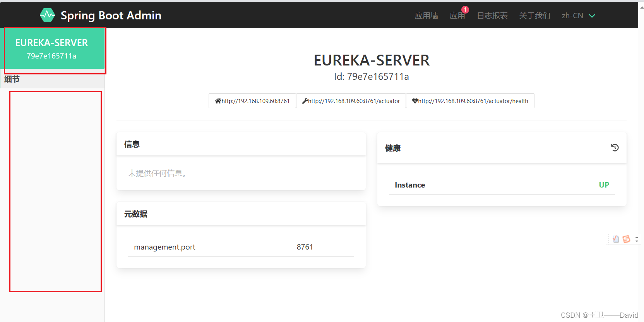Screen dimensions: 644x322
Task: Open the 关于我们 about menu
Action: [534, 15]
